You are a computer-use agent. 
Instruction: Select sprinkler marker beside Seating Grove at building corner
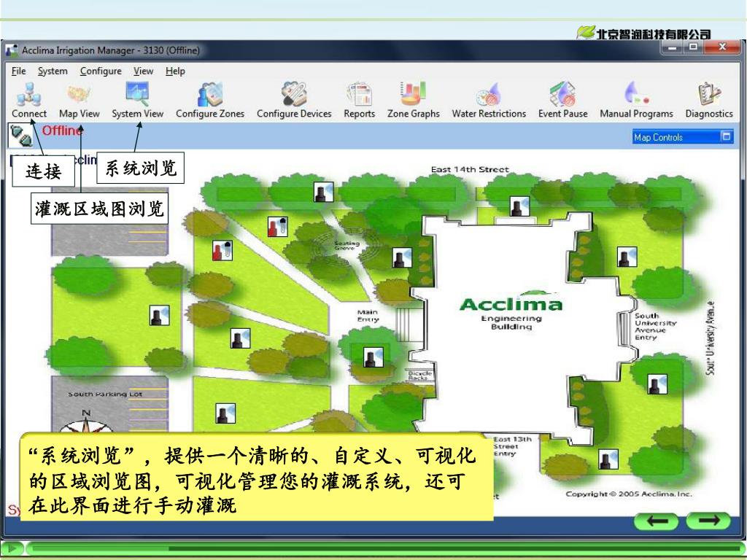(402, 257)
